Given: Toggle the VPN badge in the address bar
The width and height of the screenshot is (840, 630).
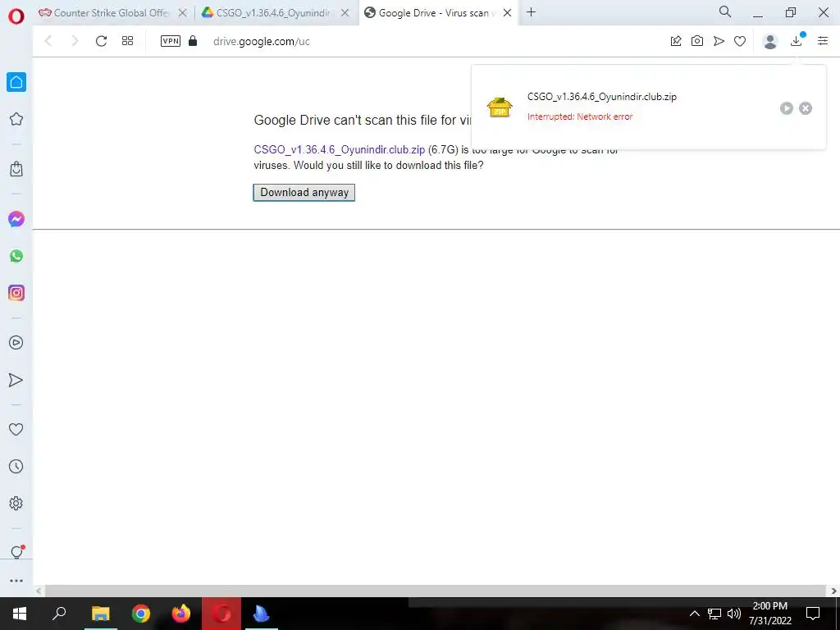Looking at the screenshot, I should [x=171, y=41].
